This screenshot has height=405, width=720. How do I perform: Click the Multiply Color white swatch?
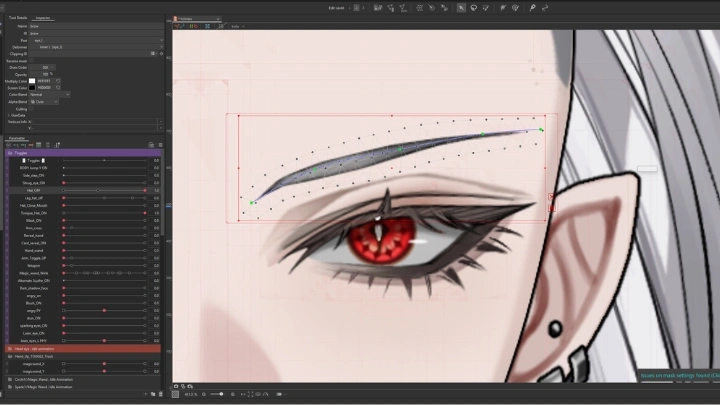coord(32,81)
